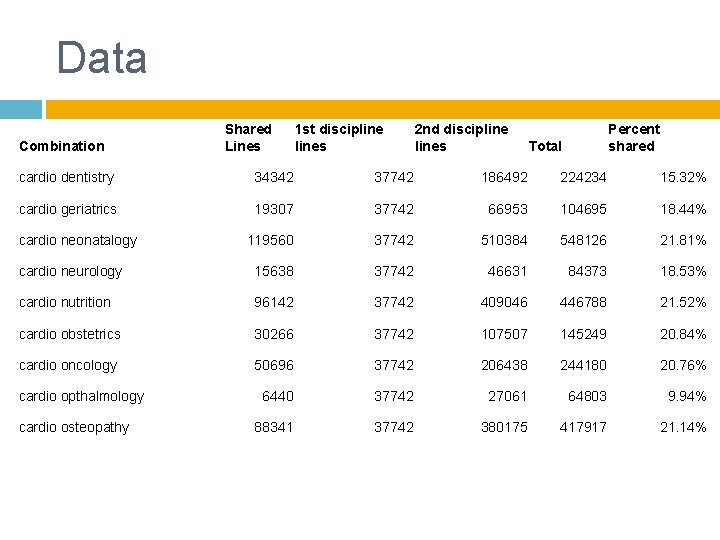
Task: Select the cardio neonatalogy row label
Action: (x=78, y=240)
